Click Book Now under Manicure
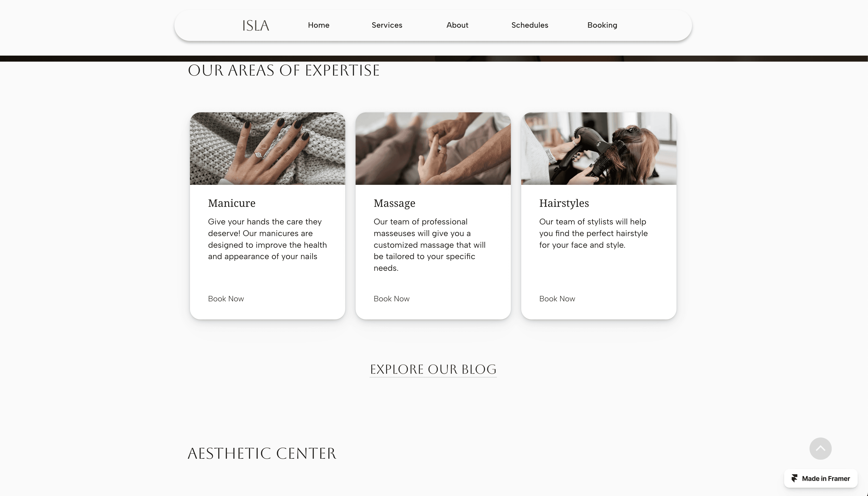868x496 pixels. [x=226, y=299]
